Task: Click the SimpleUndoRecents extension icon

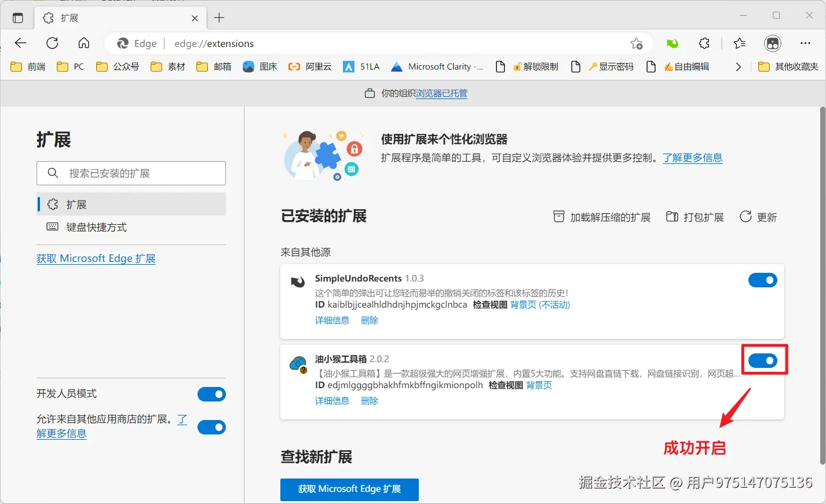Action: point(298,282)
